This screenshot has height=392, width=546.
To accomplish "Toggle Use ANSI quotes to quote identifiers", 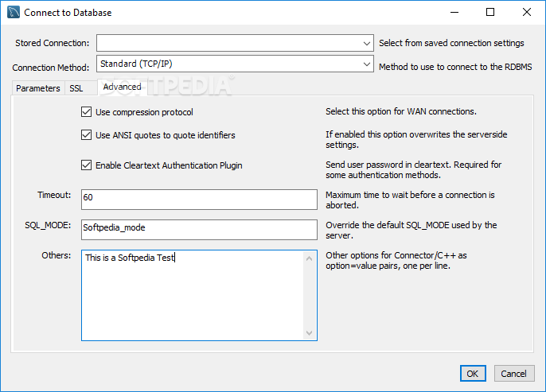I will coord(86,135).
